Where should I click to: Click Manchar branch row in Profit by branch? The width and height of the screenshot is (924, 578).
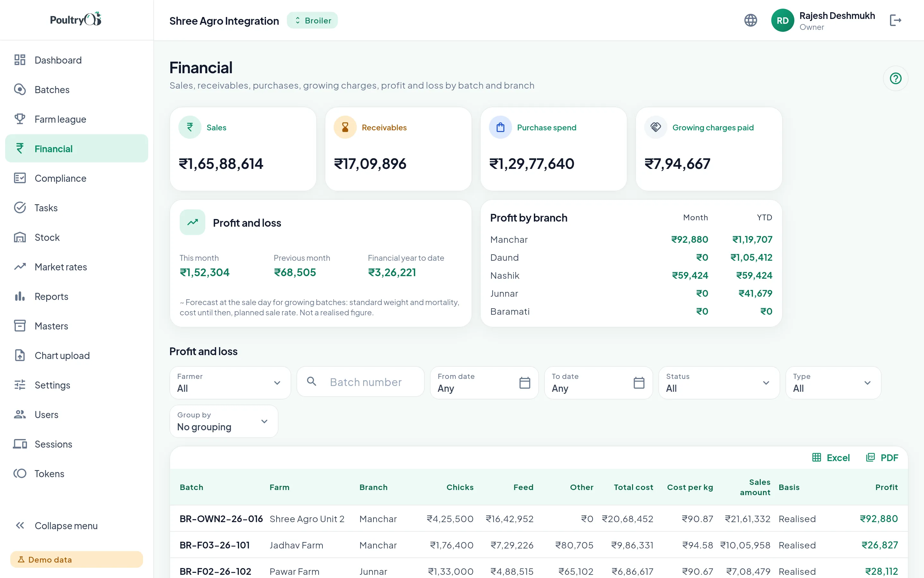[631, 239]
